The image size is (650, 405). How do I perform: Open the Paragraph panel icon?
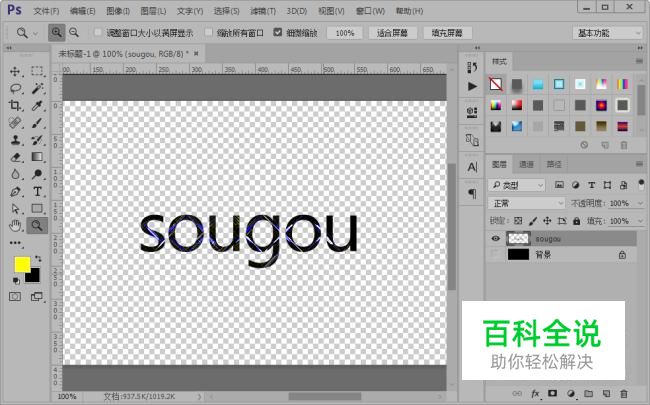coord(472,194)
